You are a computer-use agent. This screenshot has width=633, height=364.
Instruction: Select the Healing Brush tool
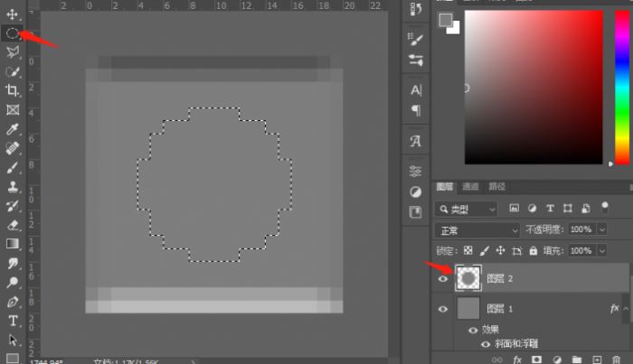click(x=13, y=148)
